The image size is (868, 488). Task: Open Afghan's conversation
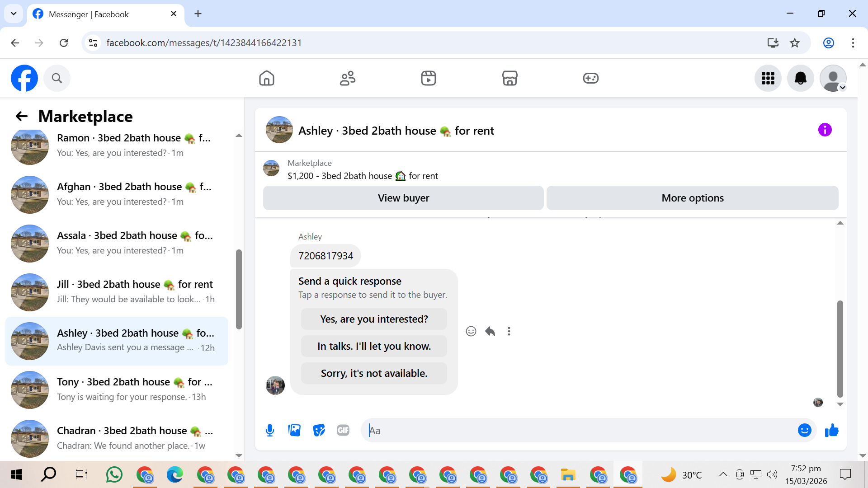tap(117, 194)
